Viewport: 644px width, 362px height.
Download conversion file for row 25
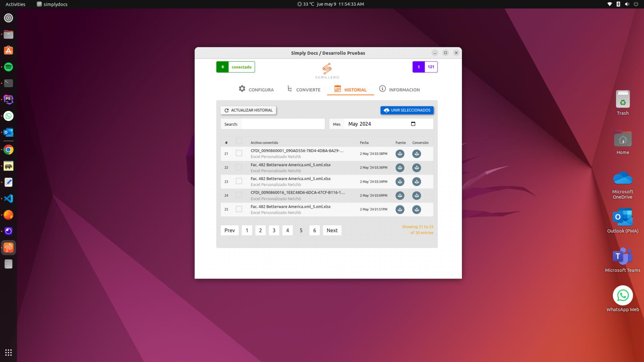click(416, 209)
